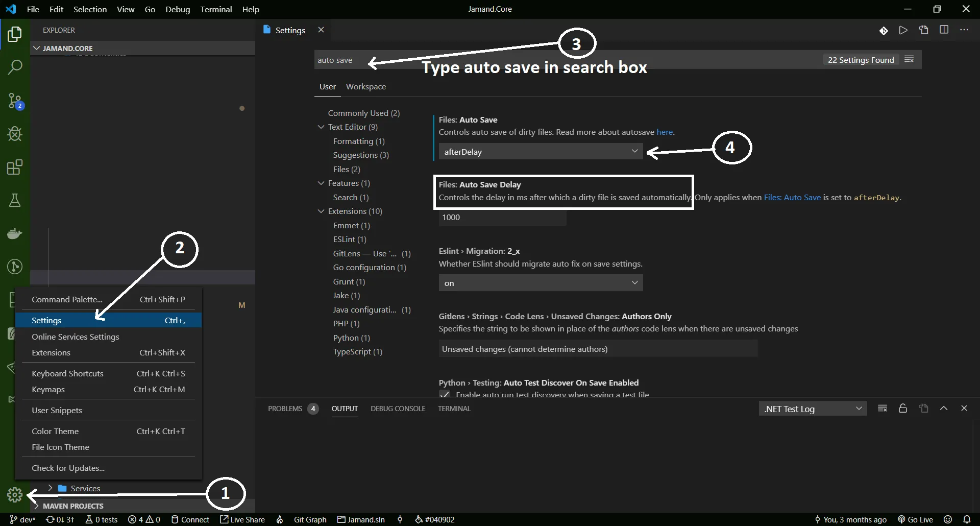980x526 pixels.
Task: Choose Command Palette from the menu
Action: [108, 299]
